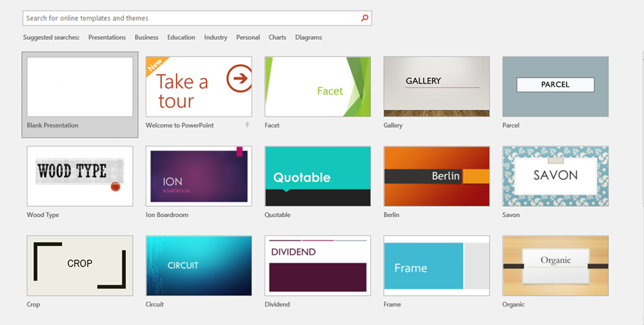Select the Parcel theme thumbnail

pyautogui.click(x=555, y=87)
